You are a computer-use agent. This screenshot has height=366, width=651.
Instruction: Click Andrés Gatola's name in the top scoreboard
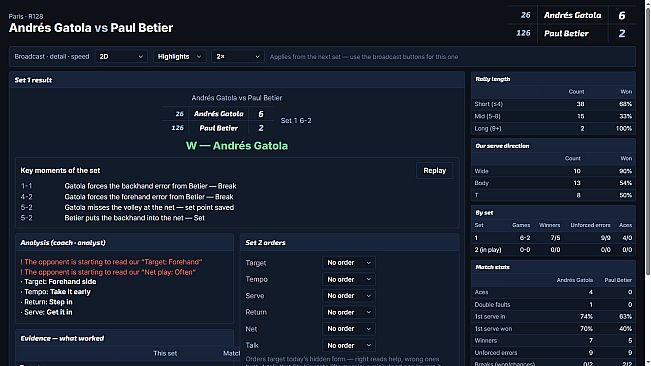[x=573, y=15]
